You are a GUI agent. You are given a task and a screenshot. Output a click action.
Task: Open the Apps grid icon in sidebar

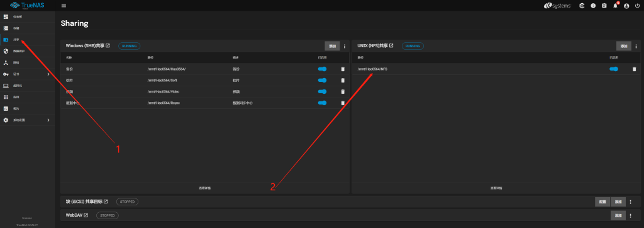coord(6,97)
